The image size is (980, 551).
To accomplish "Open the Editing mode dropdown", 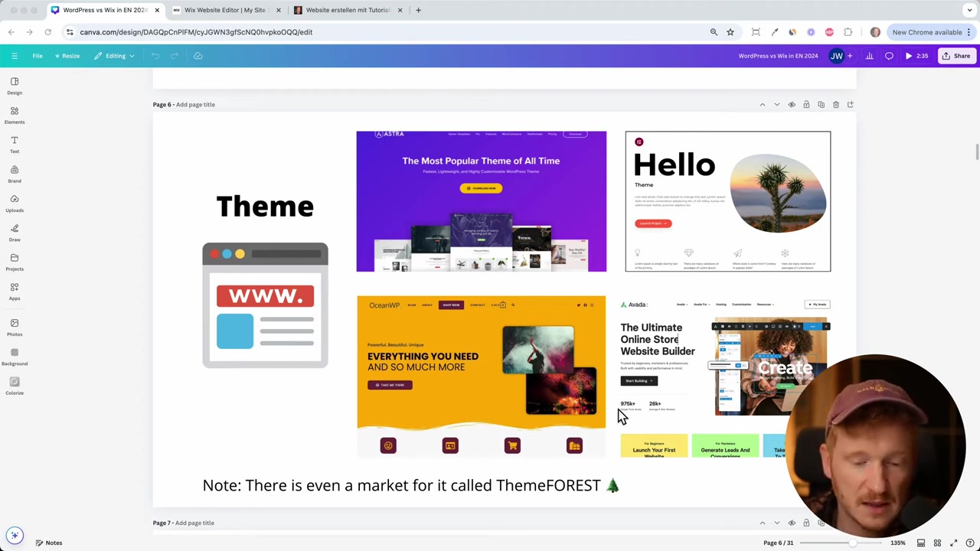I will pyautogui.click(x=115, y=56).
